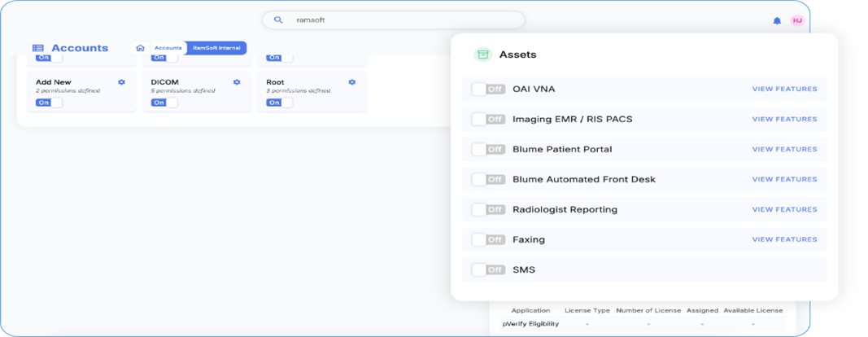Click the search magnifier icon
Screen dimensions: 868x337
click(x=278, y=20)
